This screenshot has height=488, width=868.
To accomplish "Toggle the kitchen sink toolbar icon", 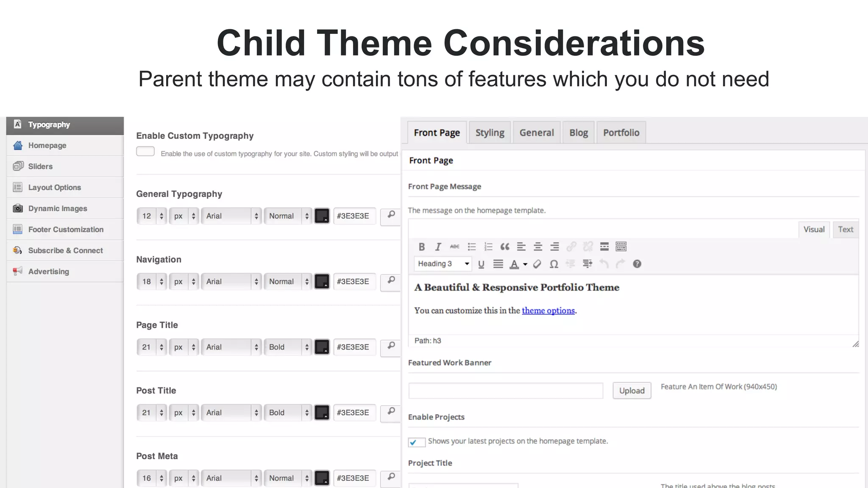I will (x=621, y=247).
